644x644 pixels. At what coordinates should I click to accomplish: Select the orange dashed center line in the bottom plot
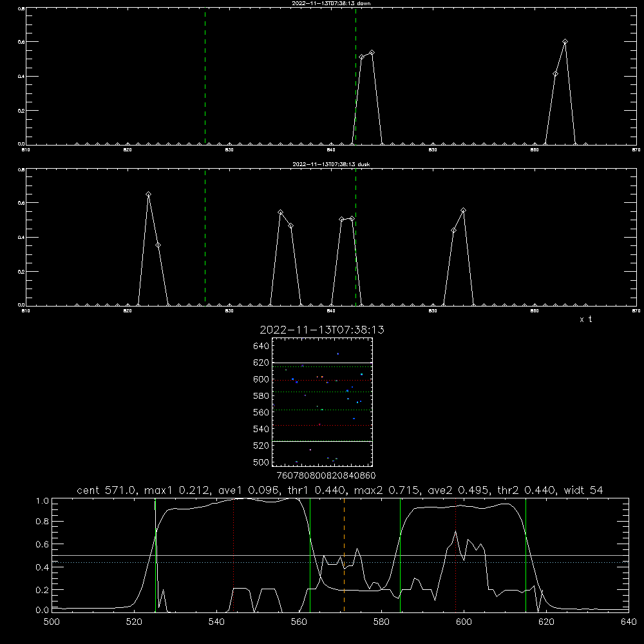pyautogui.click(x=344, y=554)
